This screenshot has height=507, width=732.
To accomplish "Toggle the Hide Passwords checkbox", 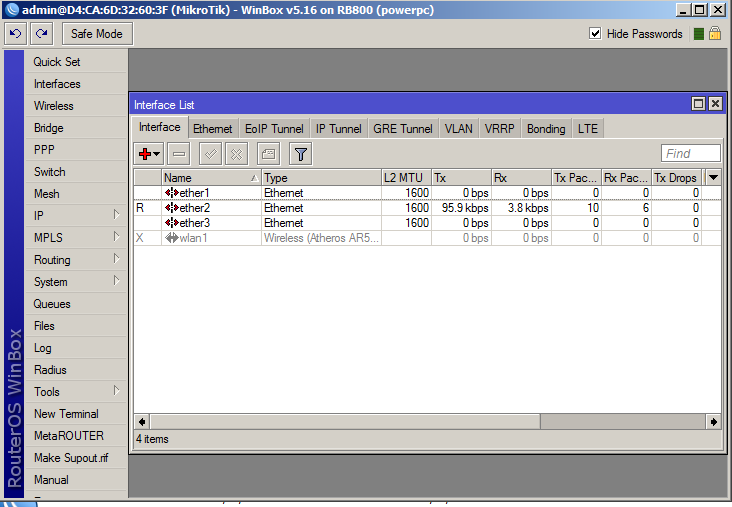I will click(595, 34).
